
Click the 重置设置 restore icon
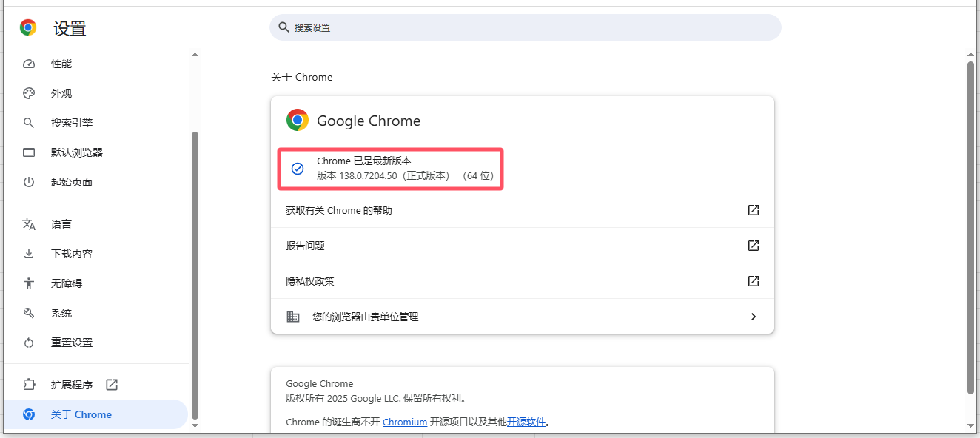pos(29,343)
